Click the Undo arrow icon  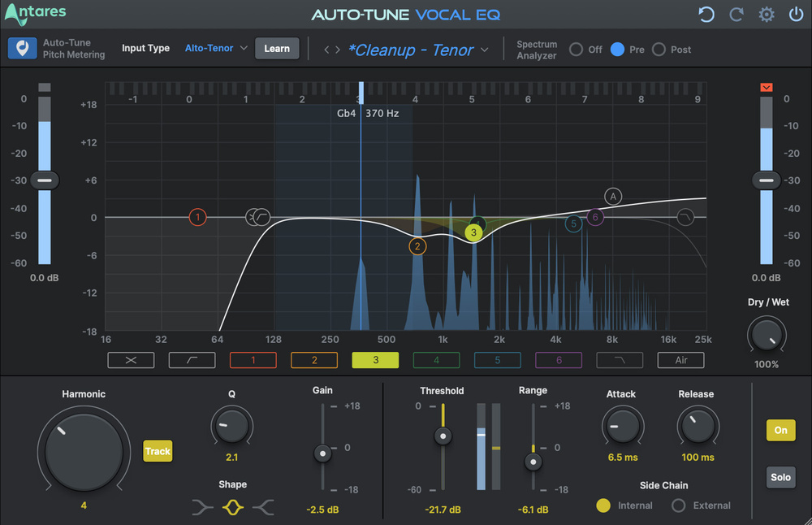click(706, 14)
